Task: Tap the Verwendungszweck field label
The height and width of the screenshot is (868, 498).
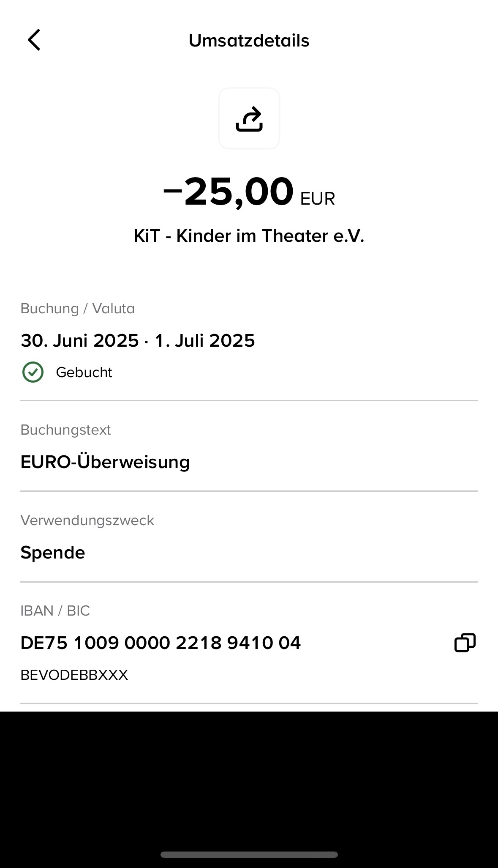Action: tap(87, 520)
